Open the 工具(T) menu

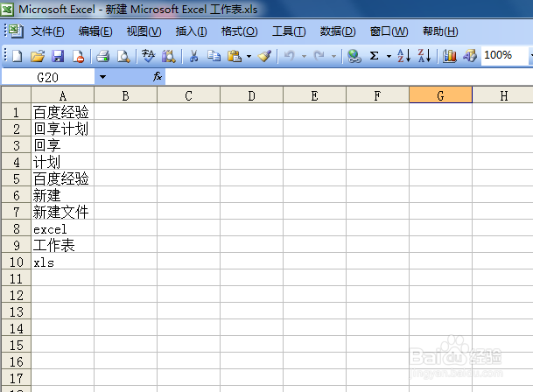point(289,31)
